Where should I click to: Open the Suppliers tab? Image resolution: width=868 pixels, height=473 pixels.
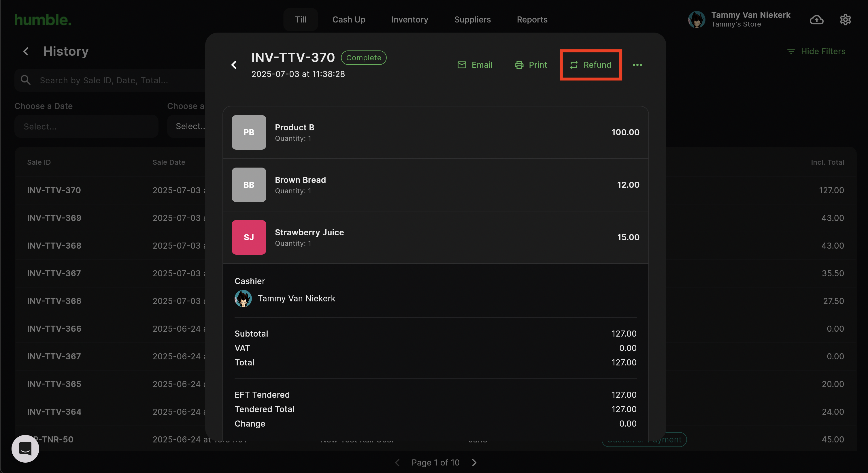[472, 20]
